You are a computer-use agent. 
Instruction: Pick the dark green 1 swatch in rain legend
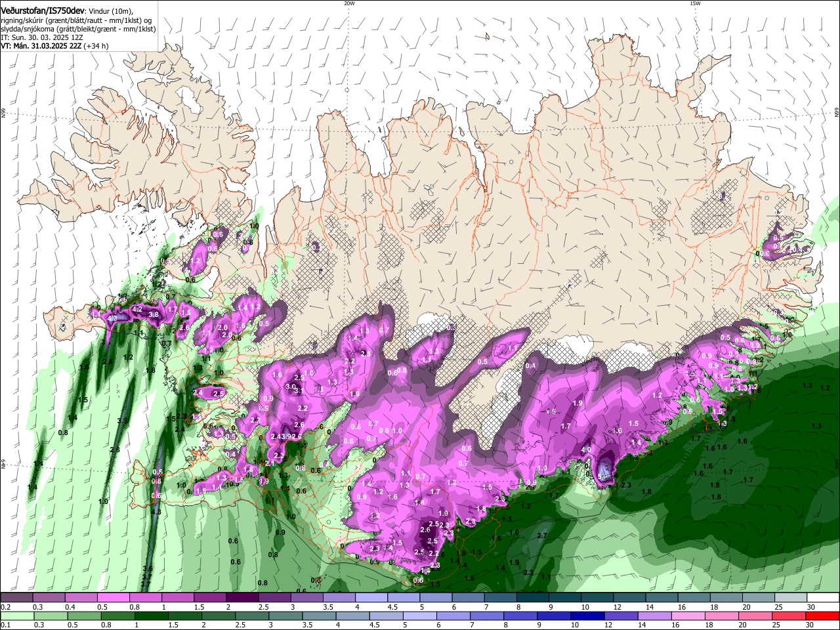(150, 616)
